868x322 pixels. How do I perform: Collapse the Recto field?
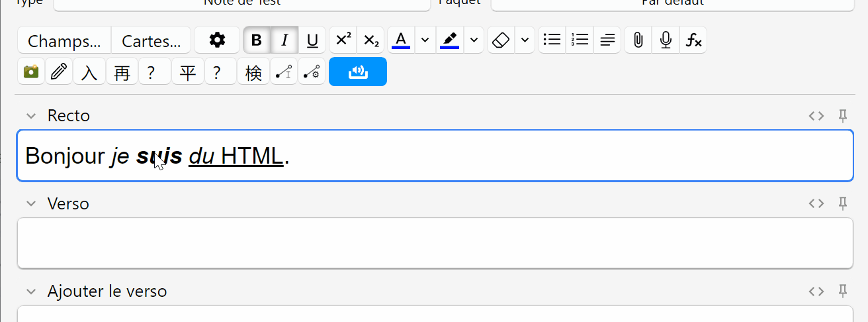(x=30, y=116)
